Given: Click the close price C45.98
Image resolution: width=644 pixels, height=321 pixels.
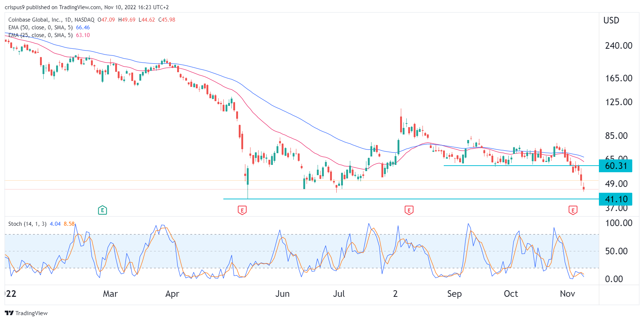Looking at the screenshot, I should pyautogui.click(x=167, y=20).
